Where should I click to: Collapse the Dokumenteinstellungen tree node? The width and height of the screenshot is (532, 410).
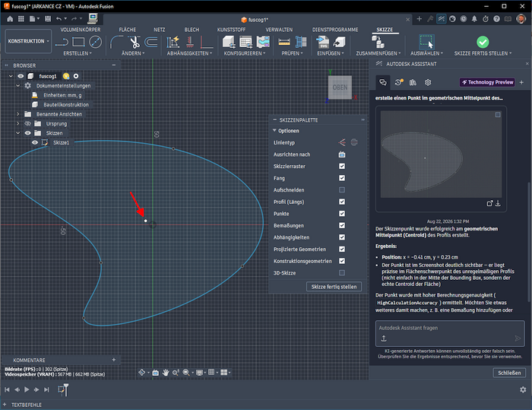(18, 86)
